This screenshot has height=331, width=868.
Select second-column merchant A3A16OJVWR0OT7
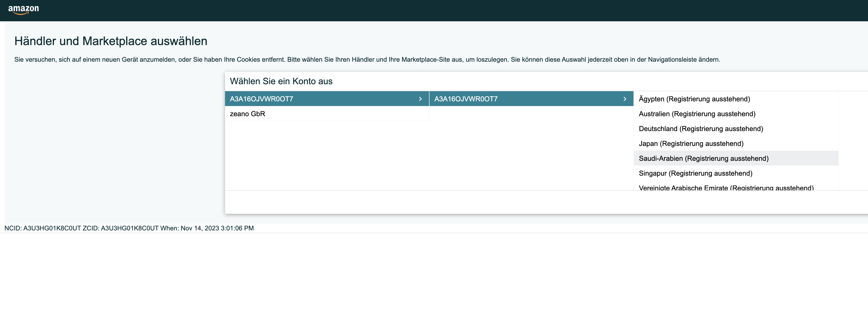tap(531, 99)
